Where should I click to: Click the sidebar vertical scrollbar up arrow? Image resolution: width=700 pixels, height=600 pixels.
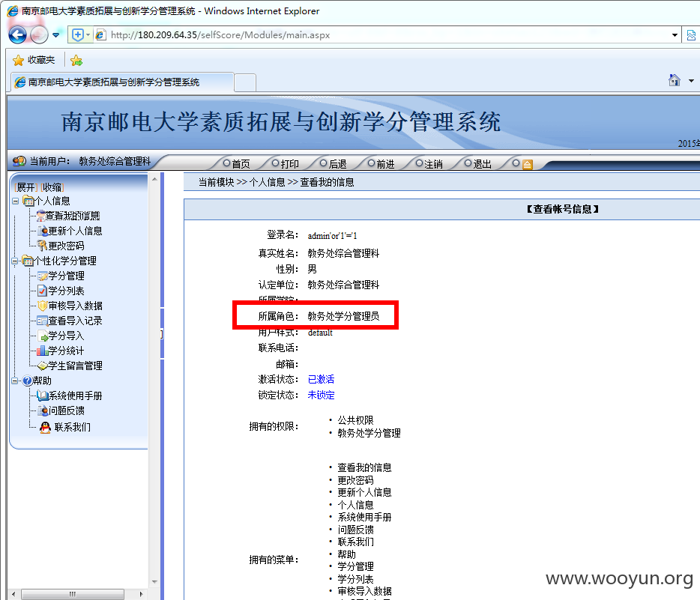tap(154, 179)
